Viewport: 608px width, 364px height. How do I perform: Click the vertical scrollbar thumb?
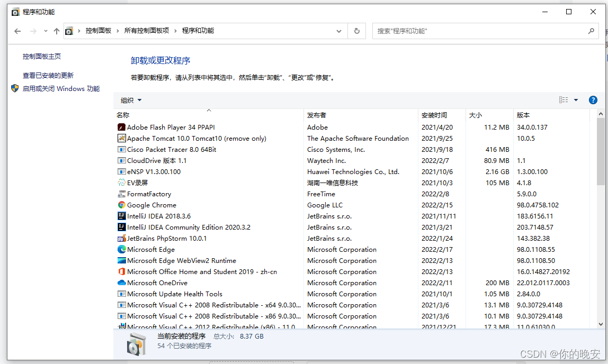[601, 151]
